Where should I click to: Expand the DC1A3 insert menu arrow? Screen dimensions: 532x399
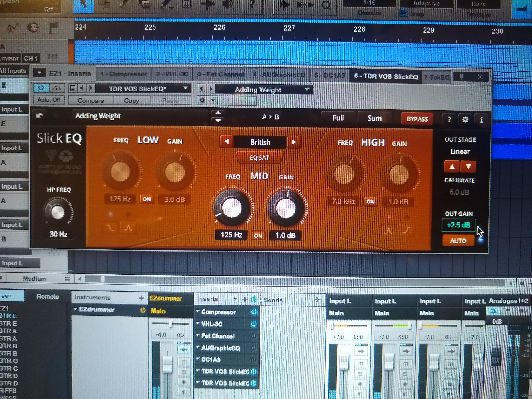click(x=198, y=359)
